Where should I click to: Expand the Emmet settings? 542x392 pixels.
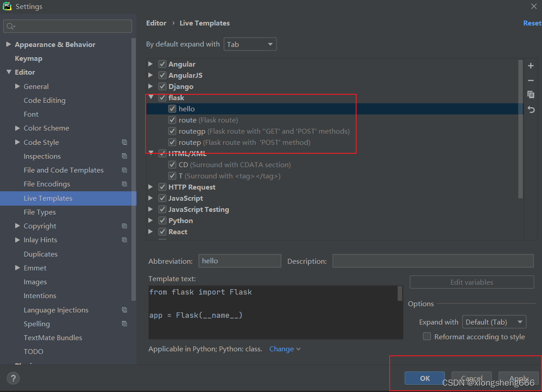17,268
